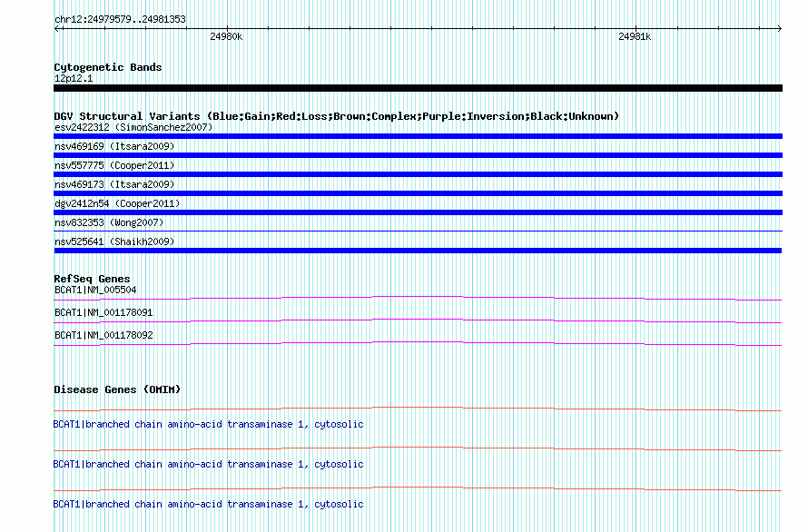Open nsv525641 (Shaikh2009) variant label
Viewport: 808px width, 532px height.
114,241
